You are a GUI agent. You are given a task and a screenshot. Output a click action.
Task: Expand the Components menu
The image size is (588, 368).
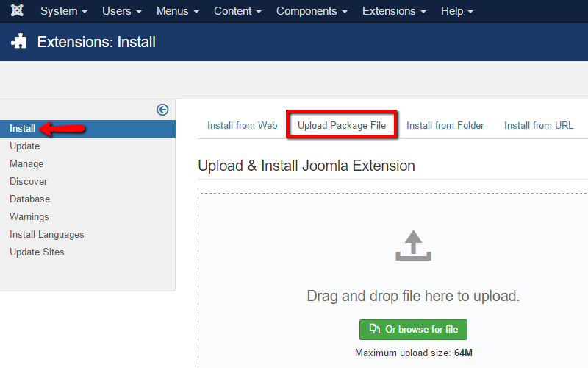(x=312, y=11)
